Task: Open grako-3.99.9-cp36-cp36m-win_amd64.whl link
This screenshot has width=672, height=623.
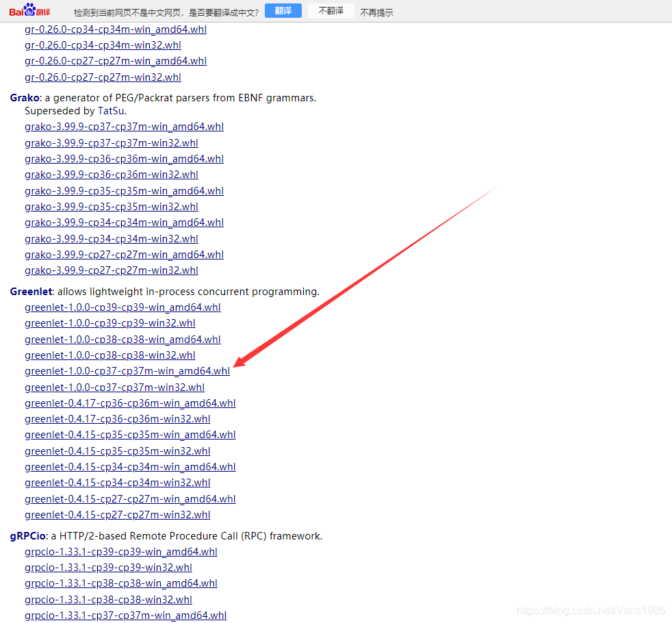Action: pyautogui.click(x=125, y=159)
